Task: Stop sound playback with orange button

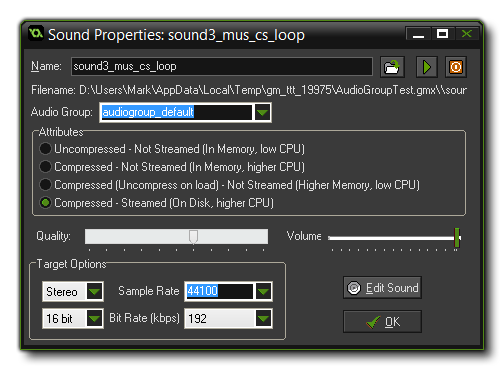Action: pos(456,67)
